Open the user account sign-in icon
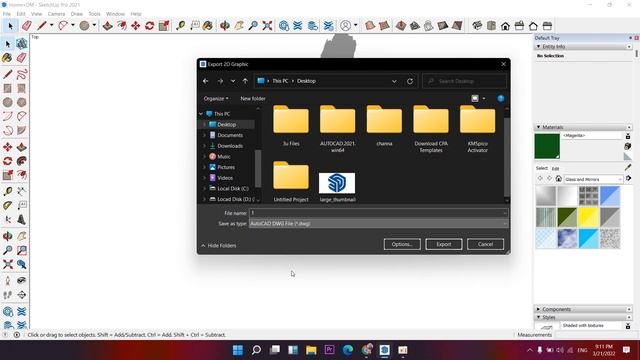Viewport: 640px width, 360px height. [x=345, y=26]
